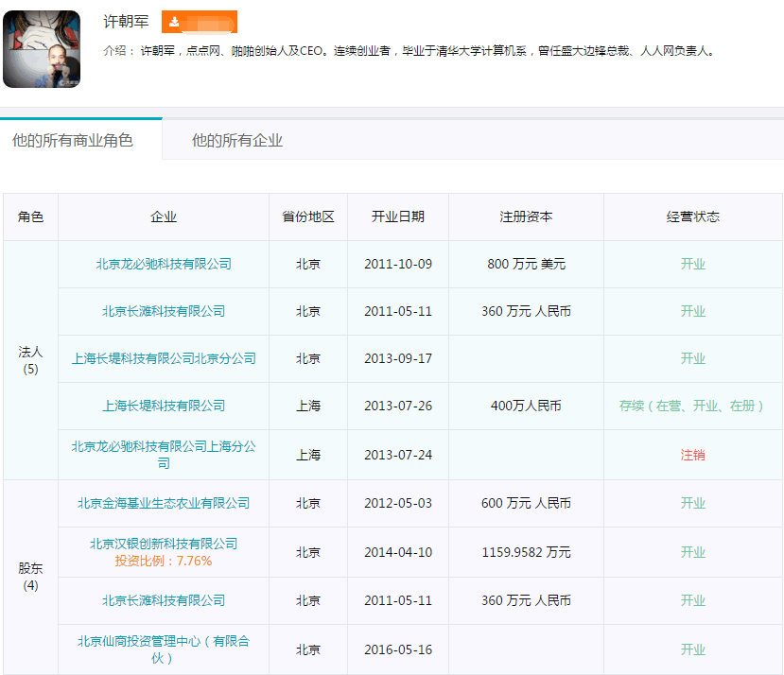Image resolution: width=784 pixels, height=675 pixels.
Task: Click the 经营状态 column header
Action: click(693, 217)
